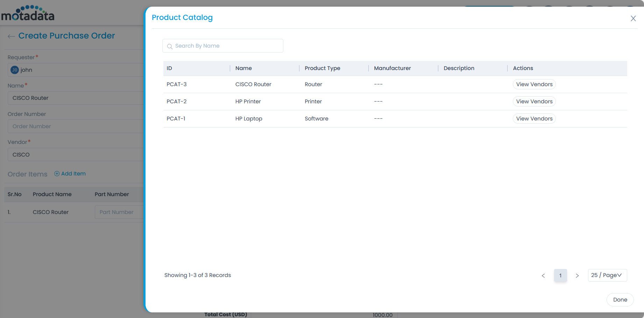Go to next page arrow
Screen dimensions: 644x318
pos(577,276)
